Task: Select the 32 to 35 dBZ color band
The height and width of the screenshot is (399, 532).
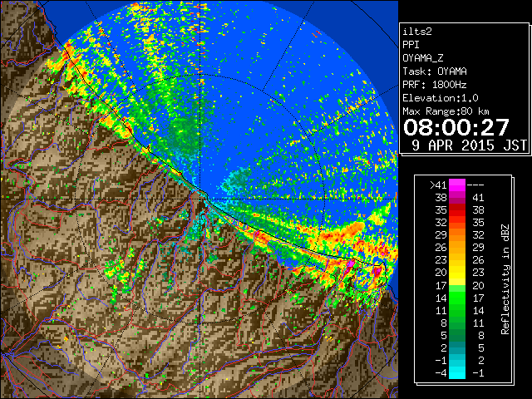Action: tap(457, 223)
